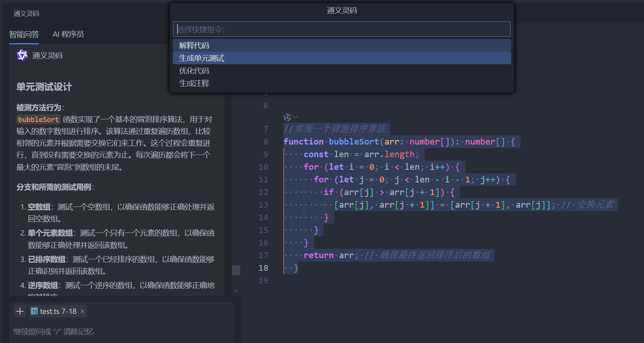Click line number 7 in the gutter

[266, 129]
